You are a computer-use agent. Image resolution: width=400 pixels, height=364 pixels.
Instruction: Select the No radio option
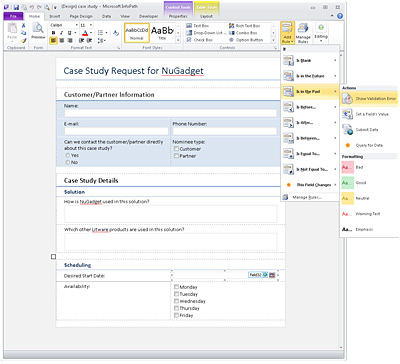tap(68, 162)
